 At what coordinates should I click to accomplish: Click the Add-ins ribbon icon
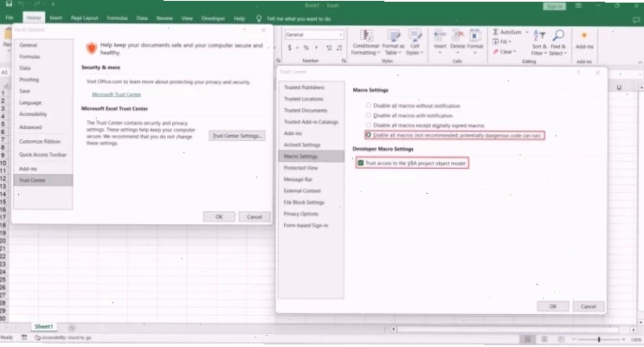[584, 35]
